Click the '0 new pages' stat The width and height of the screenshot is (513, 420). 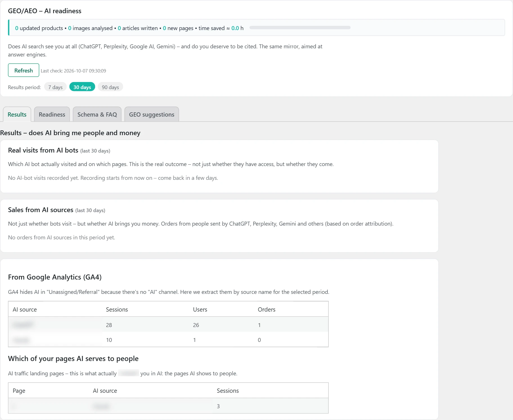tap(178, 28)
